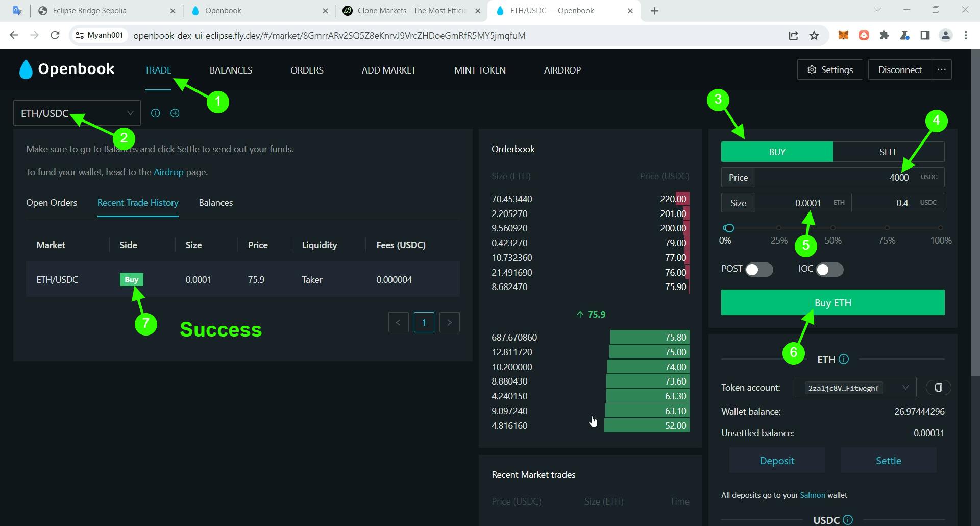Click the share page icon in address bar
The width and height of the screenshot is (980, 526).
click(x=793, y=35)
